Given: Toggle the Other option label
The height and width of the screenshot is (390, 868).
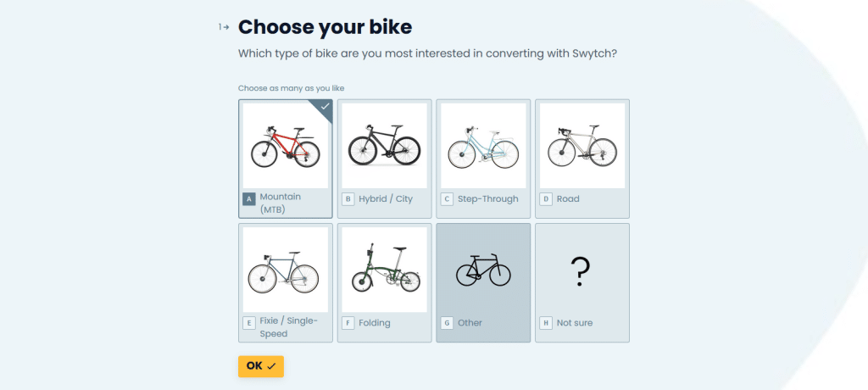Looking at the screenshot, I should pyautogui.click(x=470, y=323).
